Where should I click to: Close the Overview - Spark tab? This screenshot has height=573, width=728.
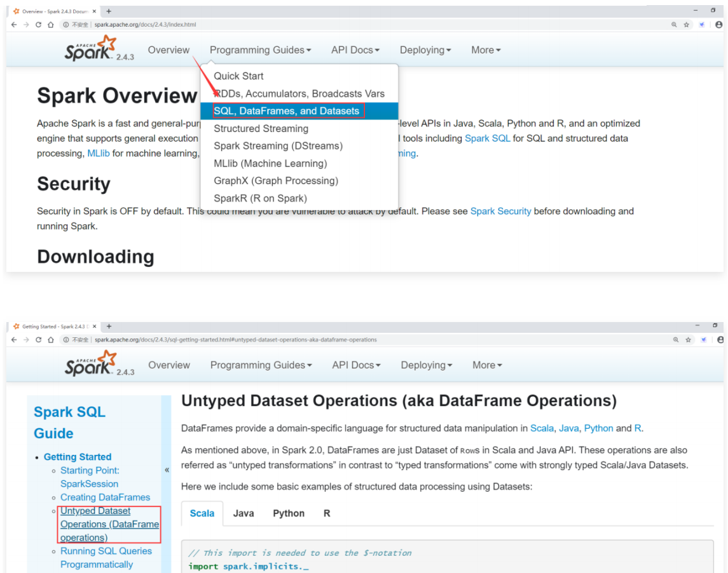tap(94, 11)
